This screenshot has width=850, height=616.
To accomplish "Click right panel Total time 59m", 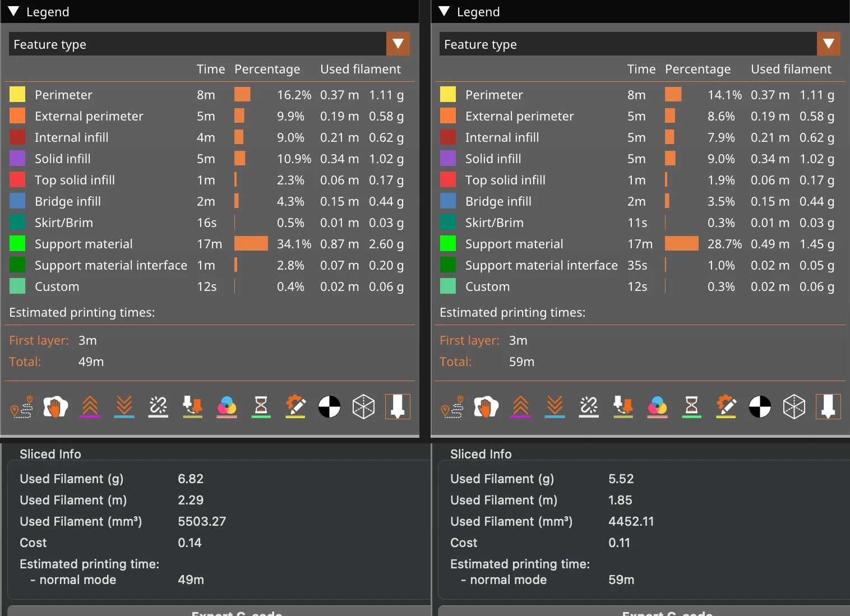I will tap(521, 362).
